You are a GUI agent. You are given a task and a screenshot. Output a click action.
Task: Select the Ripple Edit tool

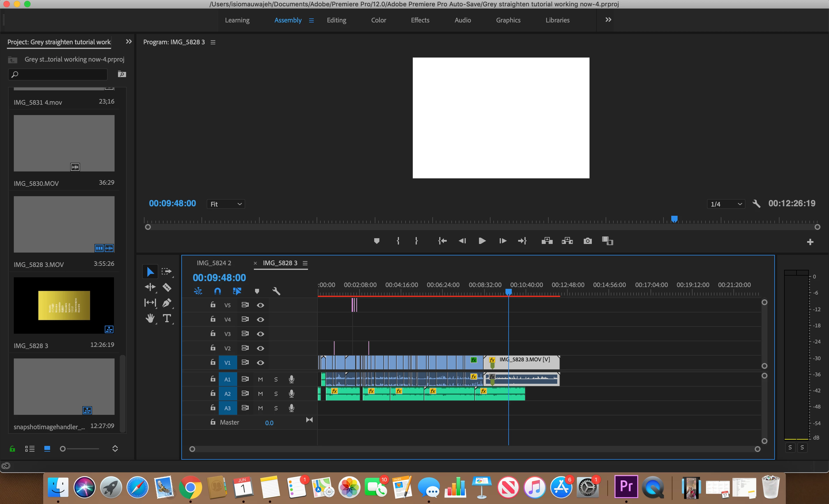pos(150,287)
